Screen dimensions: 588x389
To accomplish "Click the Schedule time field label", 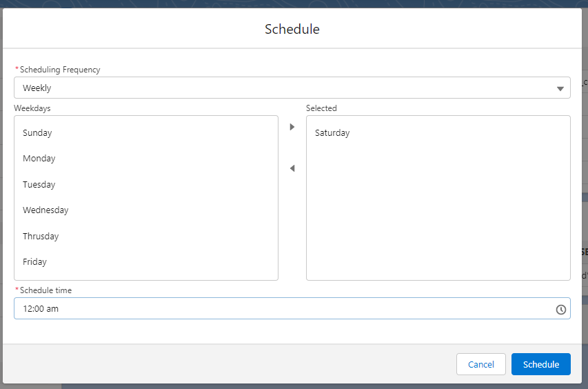I will pos(45,290).
